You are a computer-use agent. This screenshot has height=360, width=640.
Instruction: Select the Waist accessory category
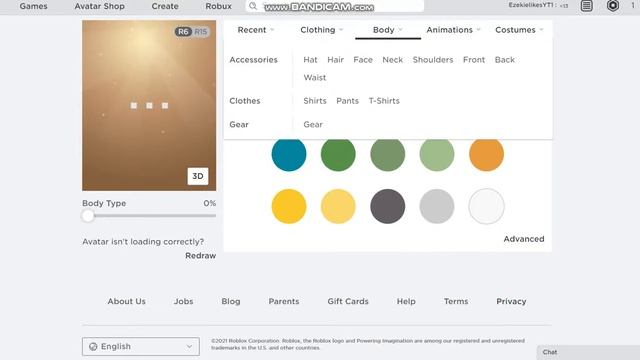tap(315, 78)
